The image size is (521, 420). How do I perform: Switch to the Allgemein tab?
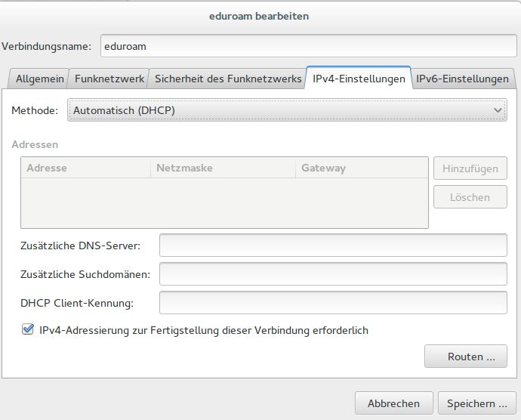click(x=39, y=79)
